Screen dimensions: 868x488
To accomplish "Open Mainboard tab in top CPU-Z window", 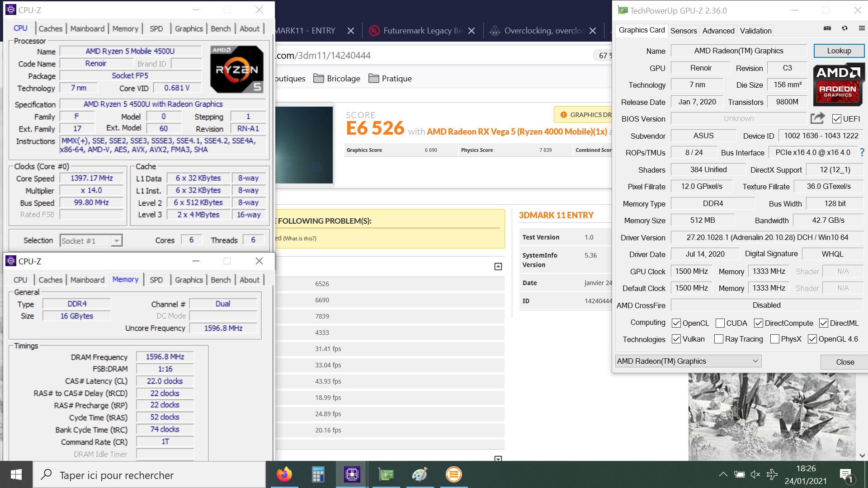I will click(87, 28).
